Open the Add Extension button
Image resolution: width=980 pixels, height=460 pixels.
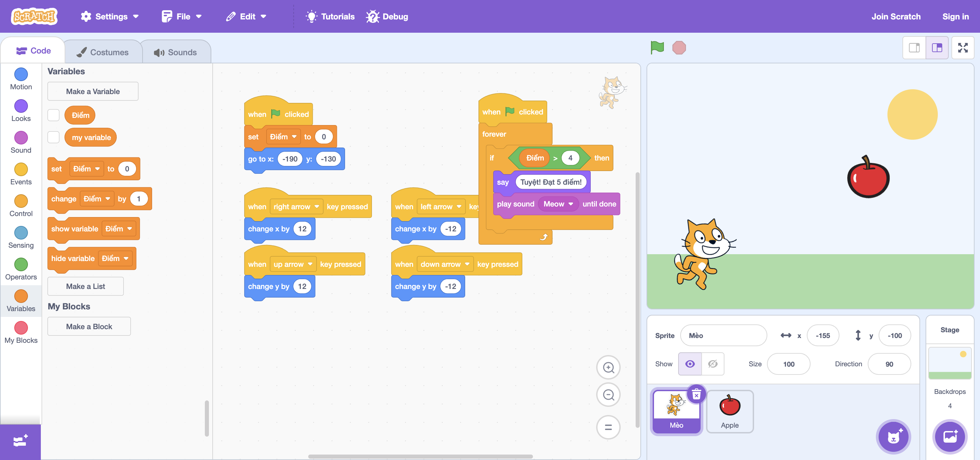coord(20,441)
